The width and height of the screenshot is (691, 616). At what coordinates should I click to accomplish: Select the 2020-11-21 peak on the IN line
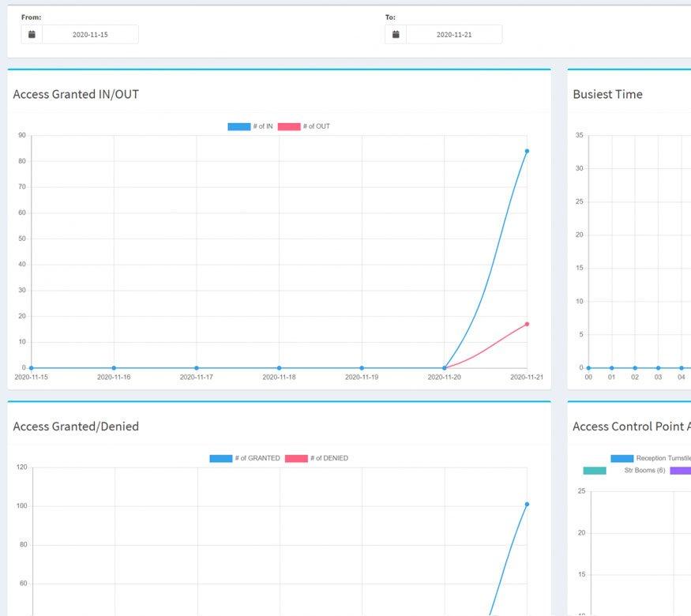527,149
